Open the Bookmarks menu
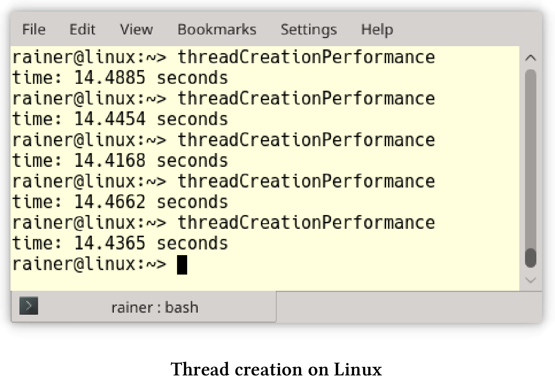 pos(217,30)
